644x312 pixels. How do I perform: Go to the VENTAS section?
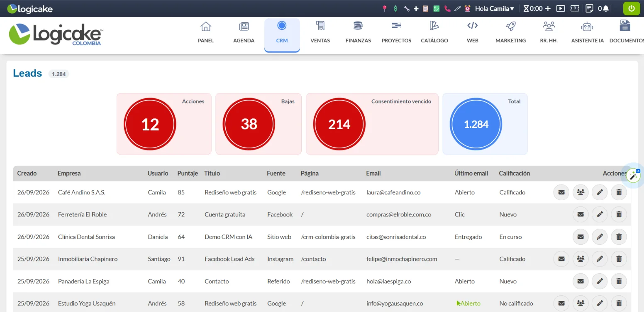point(320,32)
